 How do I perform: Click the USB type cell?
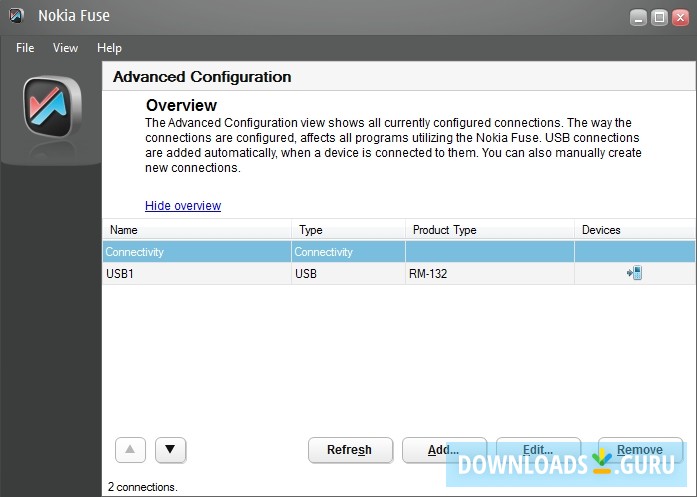306,273
